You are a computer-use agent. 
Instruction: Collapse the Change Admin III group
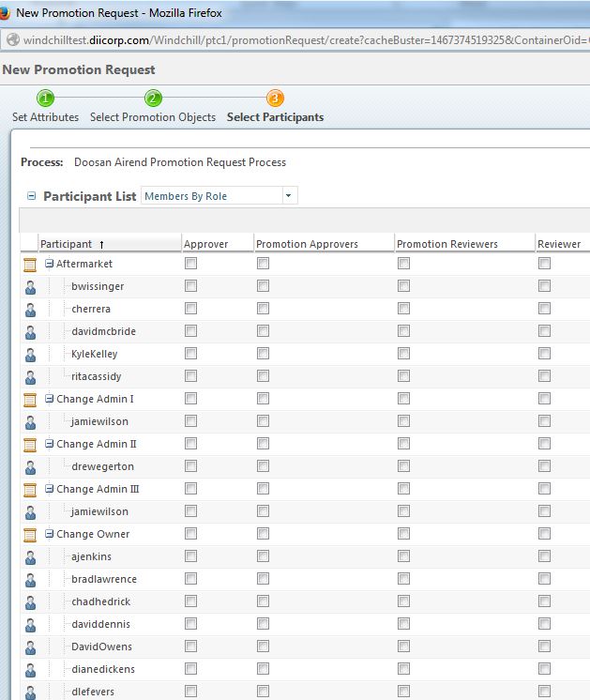50,489
